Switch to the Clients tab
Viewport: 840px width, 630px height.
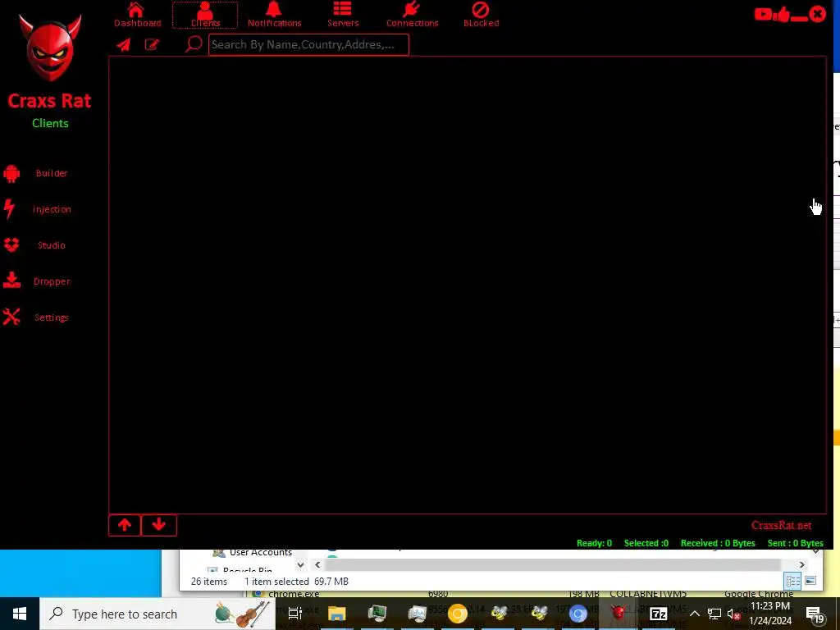[x=205, y=15]
